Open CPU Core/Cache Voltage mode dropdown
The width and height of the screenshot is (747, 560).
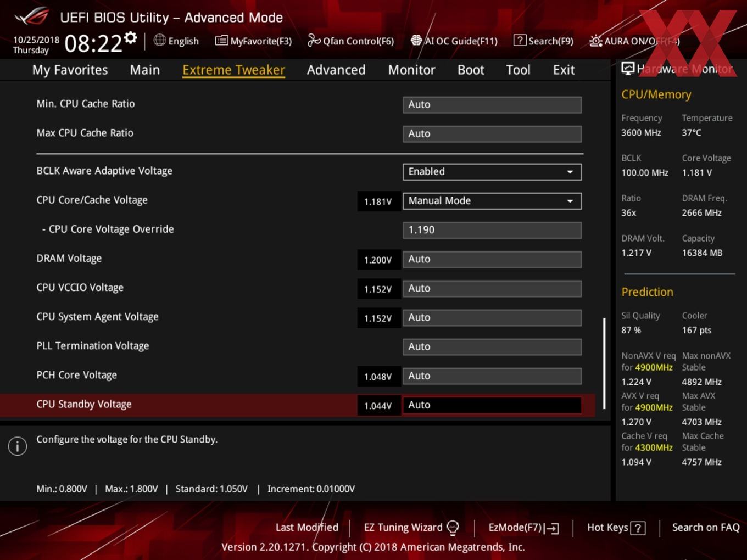(x=492, y=201)
